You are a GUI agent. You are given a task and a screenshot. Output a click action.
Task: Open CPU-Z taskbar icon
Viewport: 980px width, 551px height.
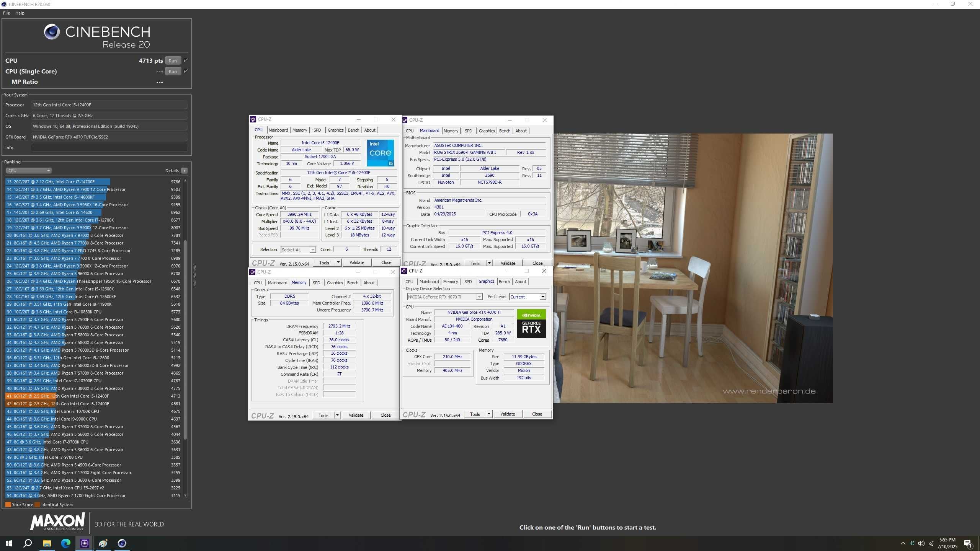[x=85, y=543]
